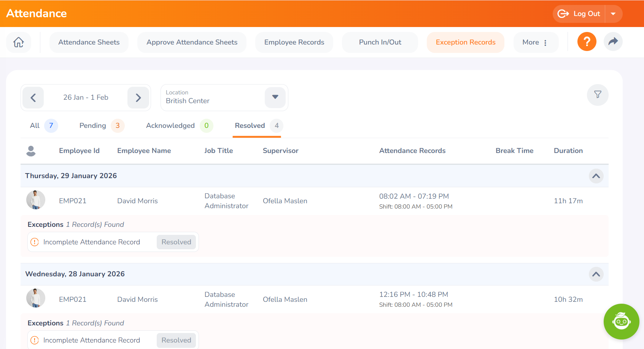
Task: Open Attendance Sheets page
Action: (x=89, y=42)
